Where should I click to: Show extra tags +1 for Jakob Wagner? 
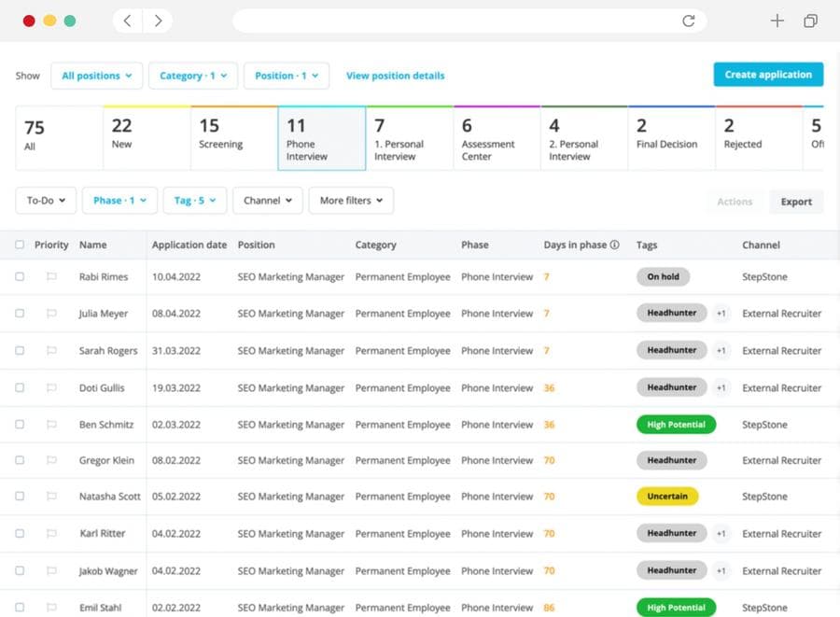(721, 570)
